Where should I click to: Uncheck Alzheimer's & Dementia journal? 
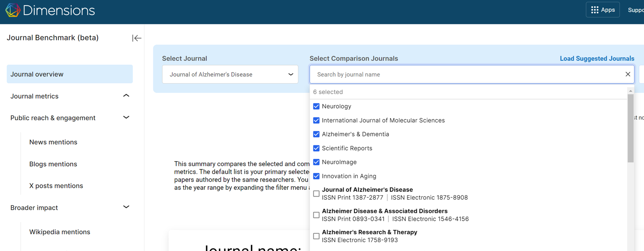coord(316,134)
